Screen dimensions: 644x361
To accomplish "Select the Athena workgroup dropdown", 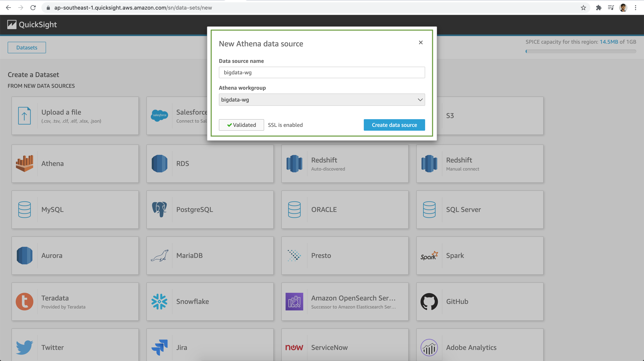I will point(322,99).
